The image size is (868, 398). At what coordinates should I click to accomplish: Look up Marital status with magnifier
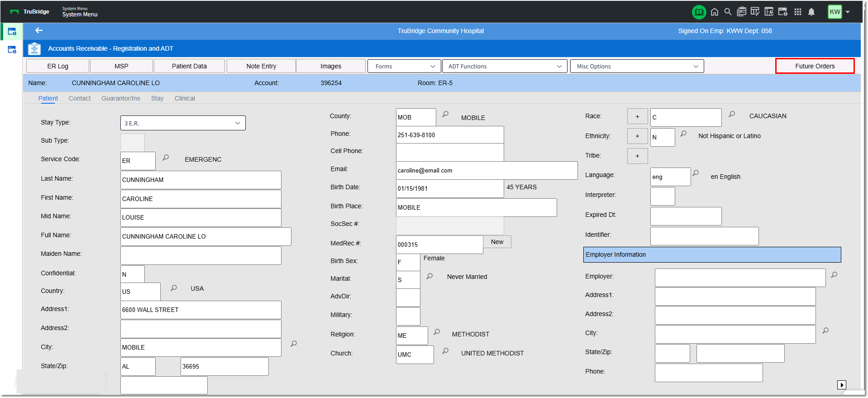[x=429, y=276]
